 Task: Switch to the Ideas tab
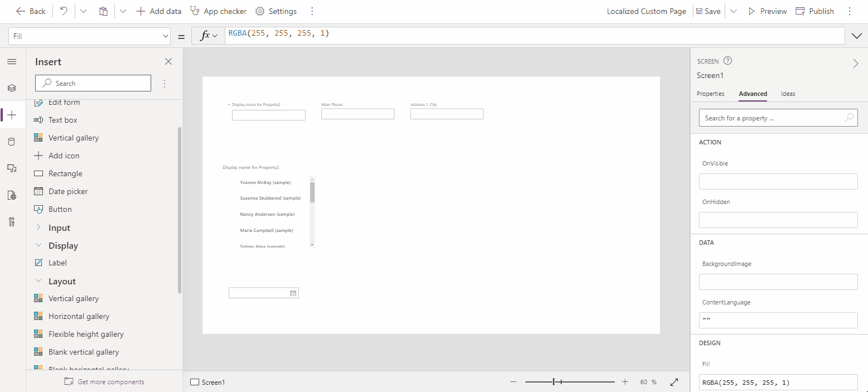(788, 94)
